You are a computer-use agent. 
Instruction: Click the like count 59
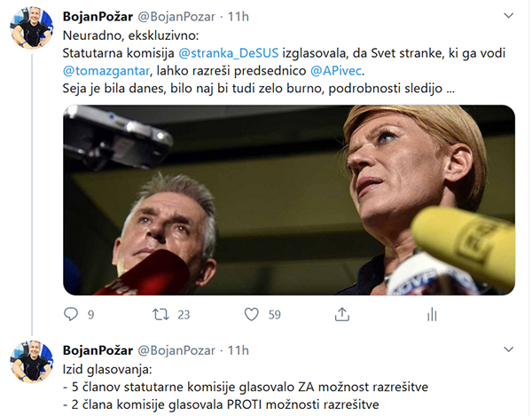point(275,315)
